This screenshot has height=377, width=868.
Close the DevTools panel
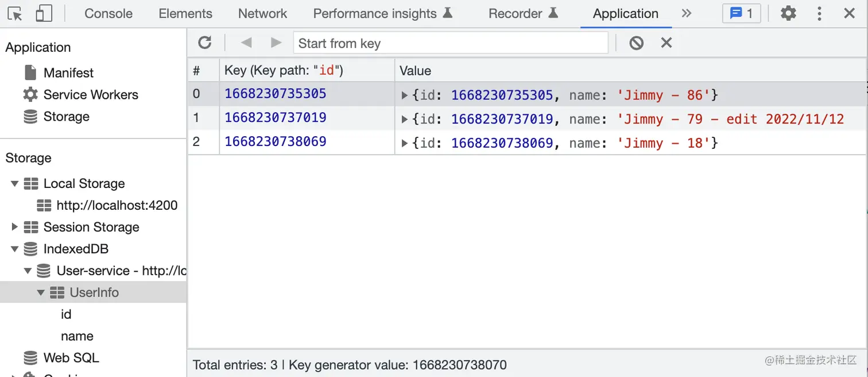pyautogui.click(x=848, y=13)
